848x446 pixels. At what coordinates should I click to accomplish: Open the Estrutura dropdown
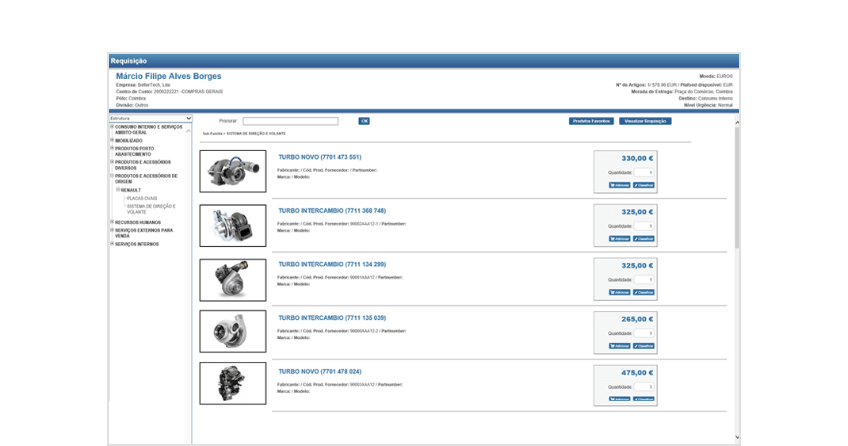coord(150,118)
